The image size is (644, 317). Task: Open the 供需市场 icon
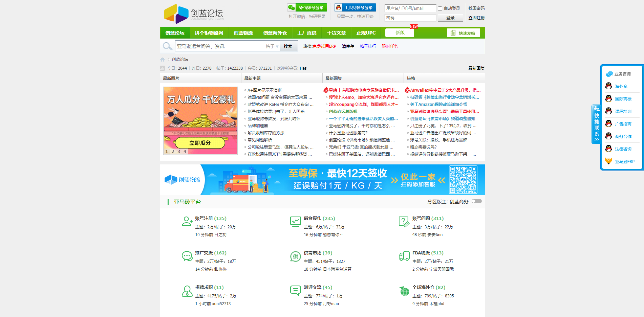296,256
